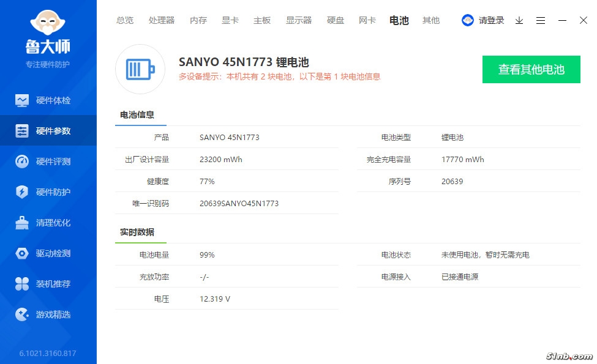Click health value 77%
The image size is (597, 364).
pyautogui.click(x=207, y=182)
